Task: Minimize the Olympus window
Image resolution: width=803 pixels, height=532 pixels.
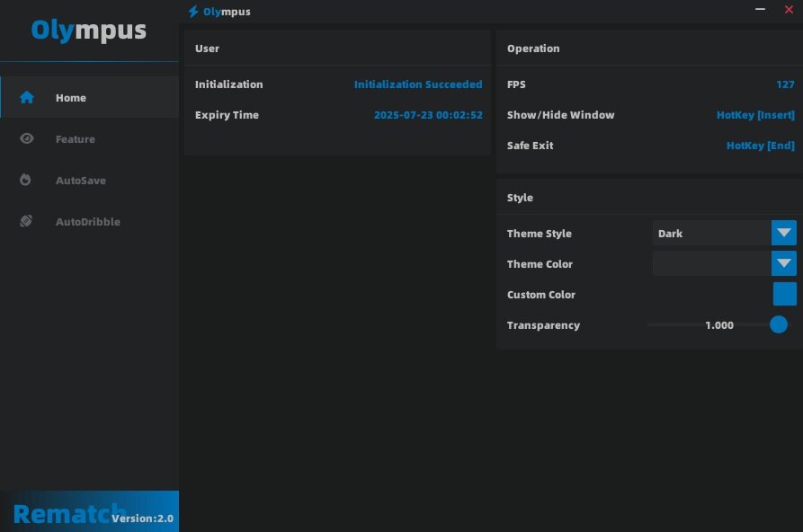Action: [760, 9]
